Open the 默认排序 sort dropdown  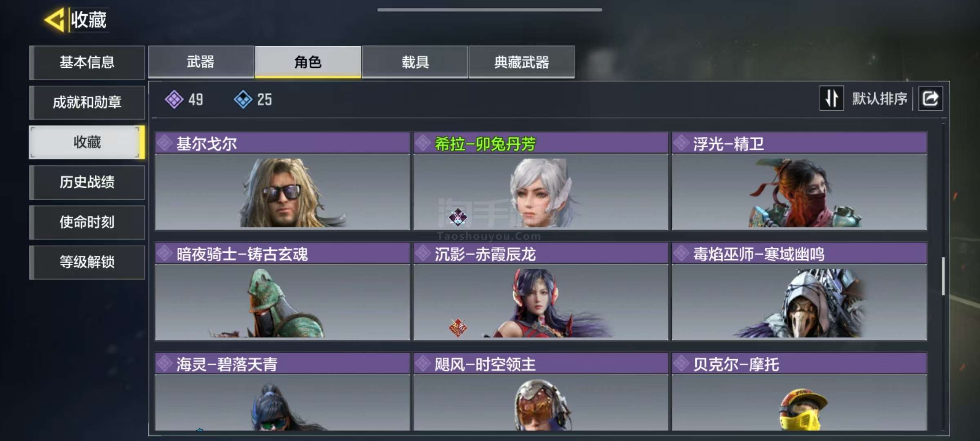point(880,98)
